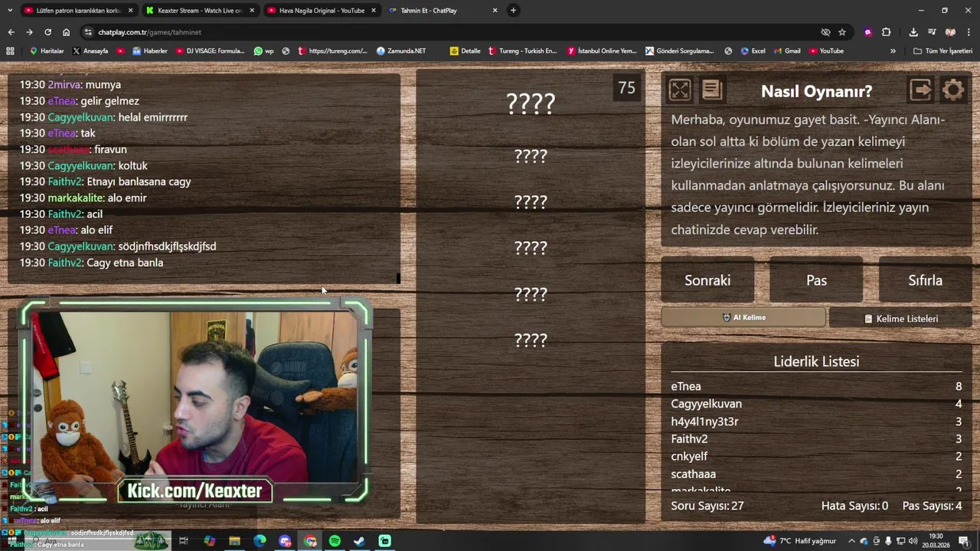
Task: Open the tab search dropdown arrow
Action: [x=9, y=11]
